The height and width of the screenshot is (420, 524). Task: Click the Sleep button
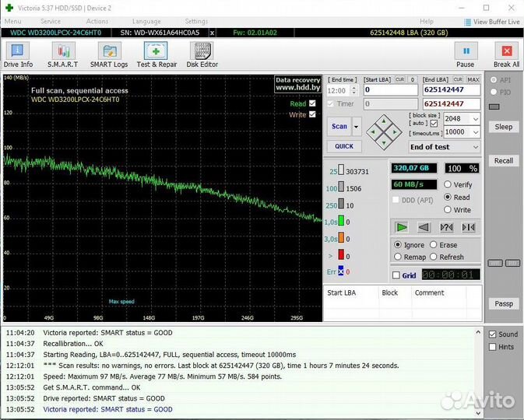click(503, 127)
